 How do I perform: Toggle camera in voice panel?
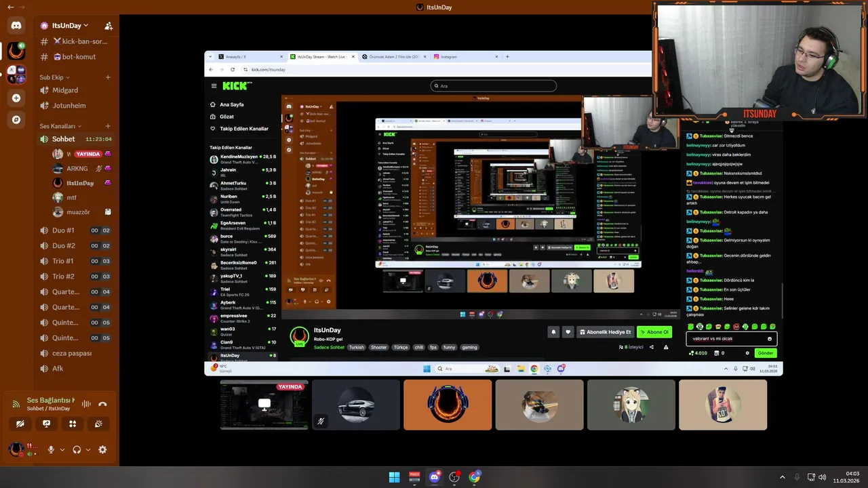20,424
